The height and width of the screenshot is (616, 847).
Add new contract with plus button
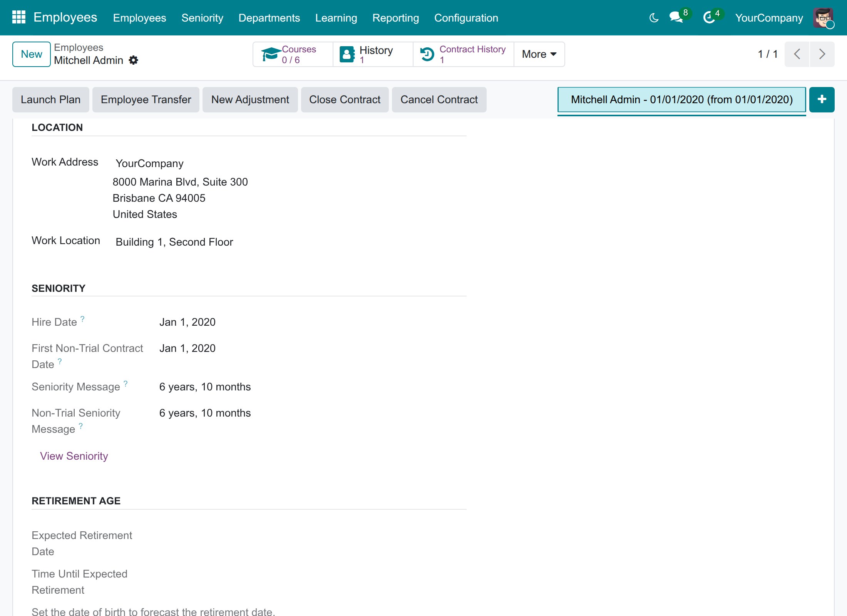822,99
